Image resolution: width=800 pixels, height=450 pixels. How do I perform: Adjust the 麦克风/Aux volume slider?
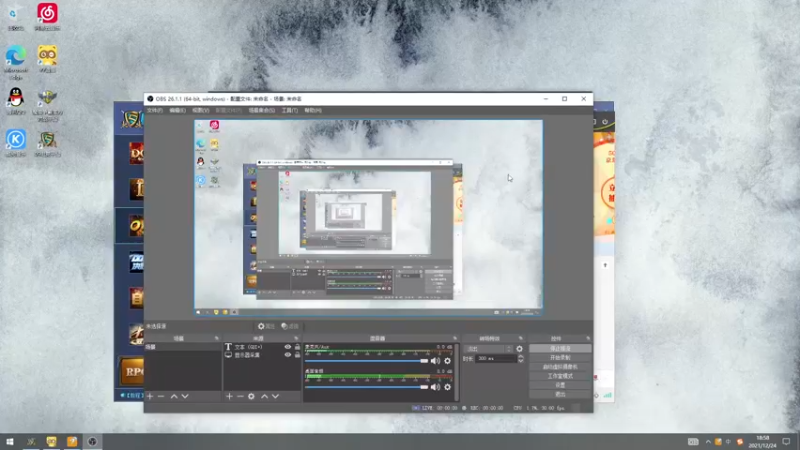[366, 361]
